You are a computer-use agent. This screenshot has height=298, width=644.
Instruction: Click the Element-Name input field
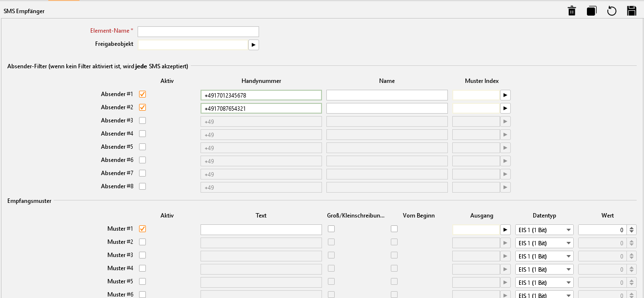point(198,32)
